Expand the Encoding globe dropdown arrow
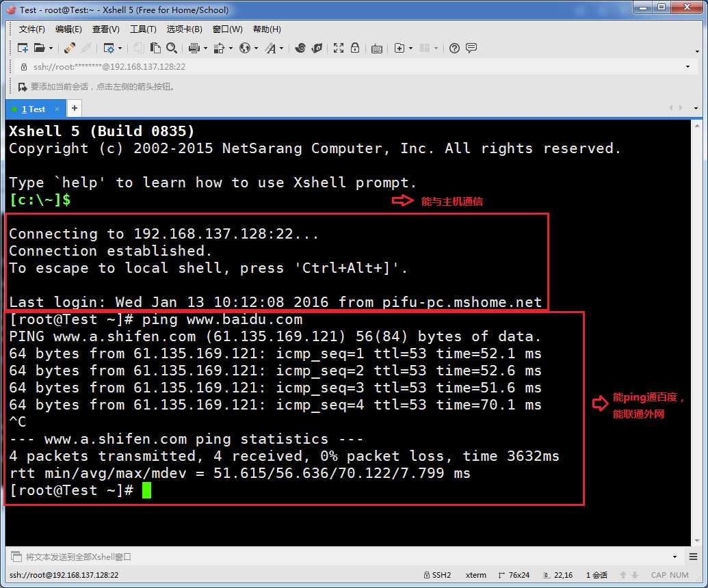 coord(256,49)
